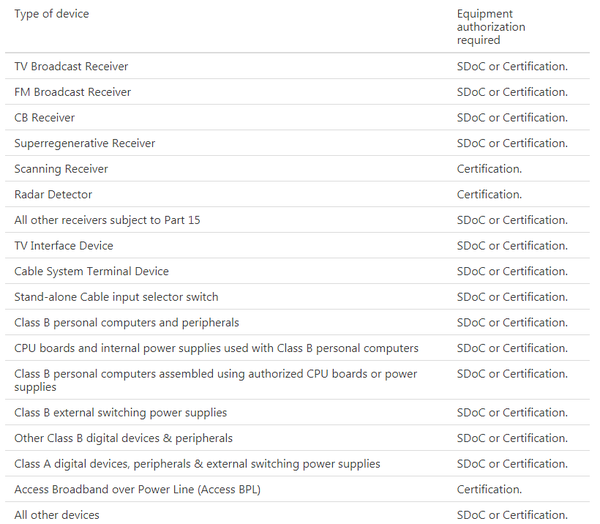Click 'Other Class B digital devices & peripherals'
This screenshot has width=600, height=524.
coord(123,438)
